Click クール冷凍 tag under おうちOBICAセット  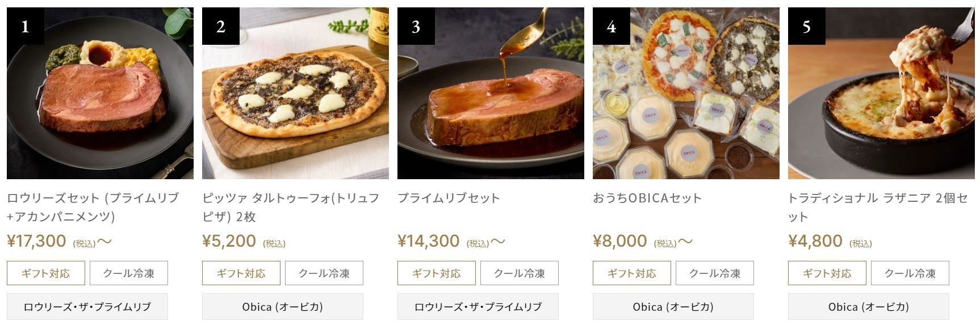coord(714,273)
